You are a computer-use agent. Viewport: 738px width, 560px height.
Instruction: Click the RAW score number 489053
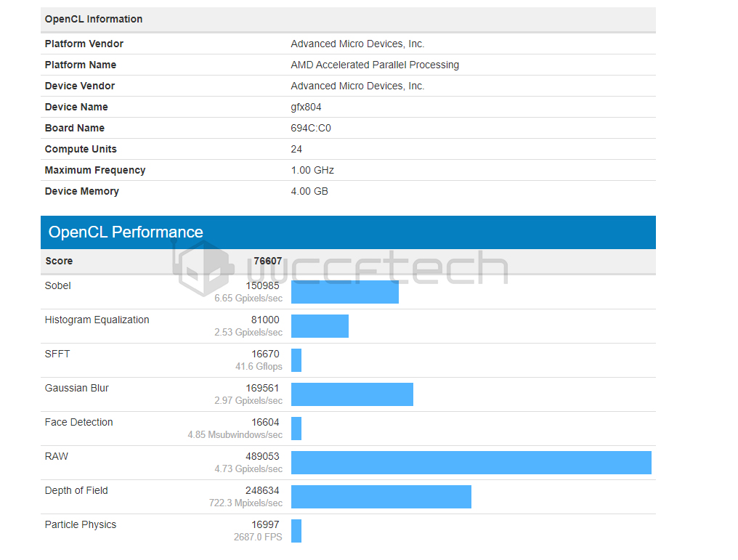point(262,456)
